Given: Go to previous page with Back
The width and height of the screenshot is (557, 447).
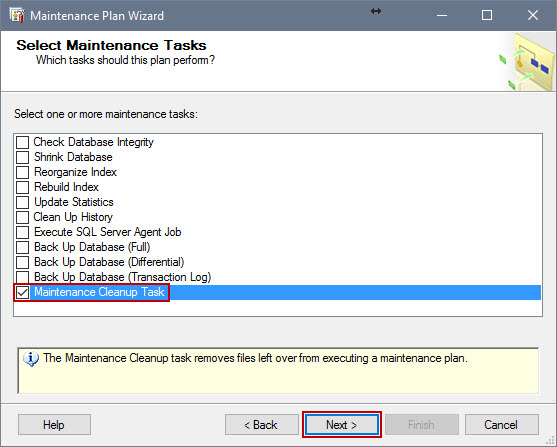Looking at the screenshot, I should coord(261,425).
